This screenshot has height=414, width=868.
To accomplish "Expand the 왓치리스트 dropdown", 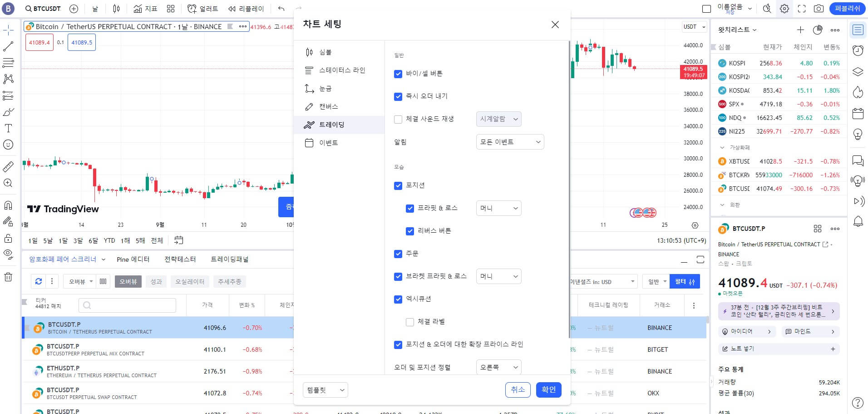I will (737, 30).
